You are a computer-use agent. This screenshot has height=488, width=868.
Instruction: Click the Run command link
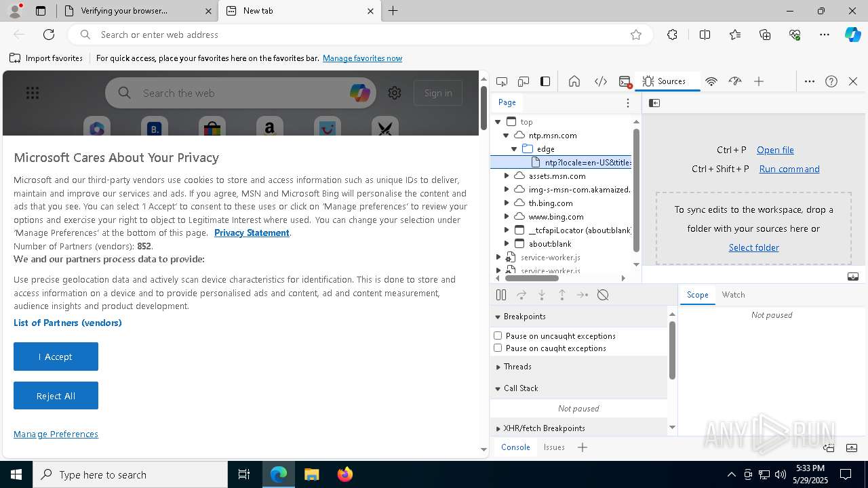pos(789,169)
